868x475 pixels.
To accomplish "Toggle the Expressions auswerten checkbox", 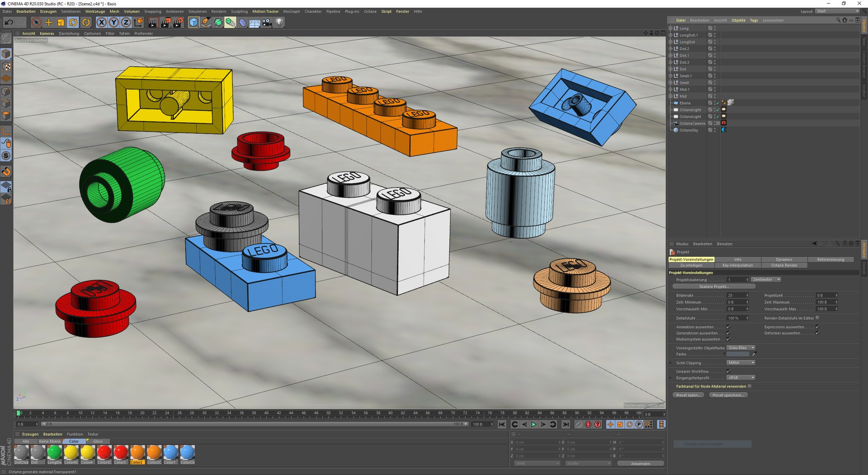I will pyautogui.click(x=817, y=327).
